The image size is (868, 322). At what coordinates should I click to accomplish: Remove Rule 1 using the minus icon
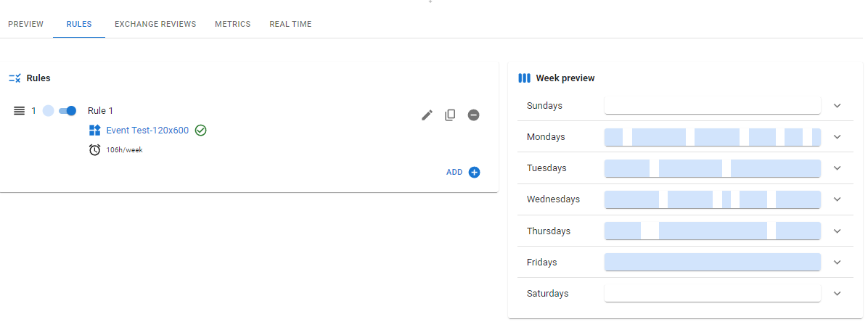pyautogui.click(x=473, y=115)
